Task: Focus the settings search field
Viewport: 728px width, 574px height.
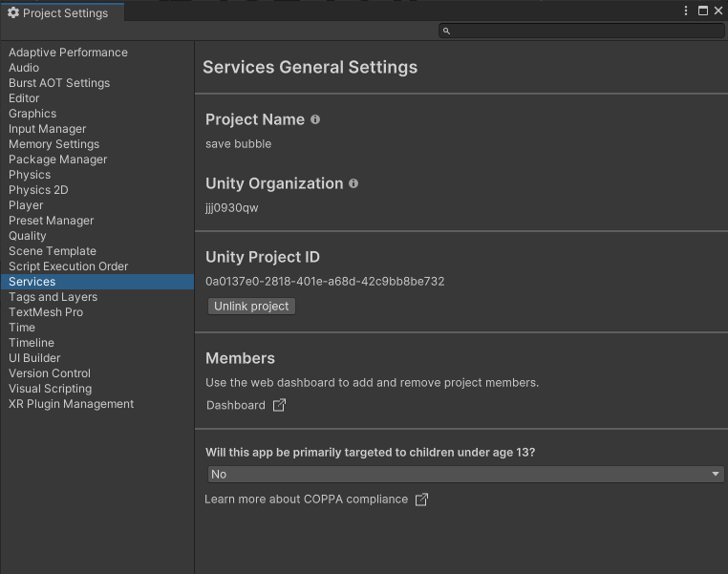Action: click(581, 32)
